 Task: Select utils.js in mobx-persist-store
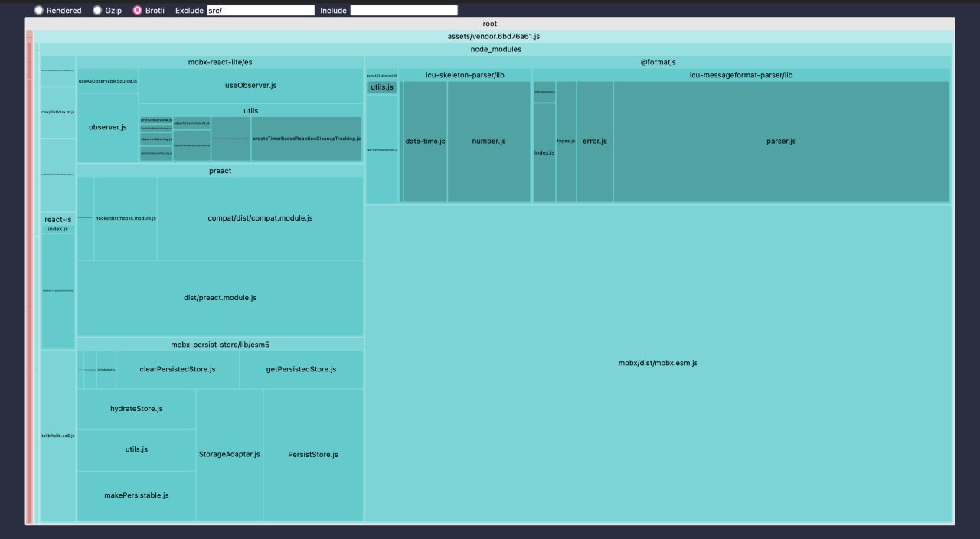136,449
